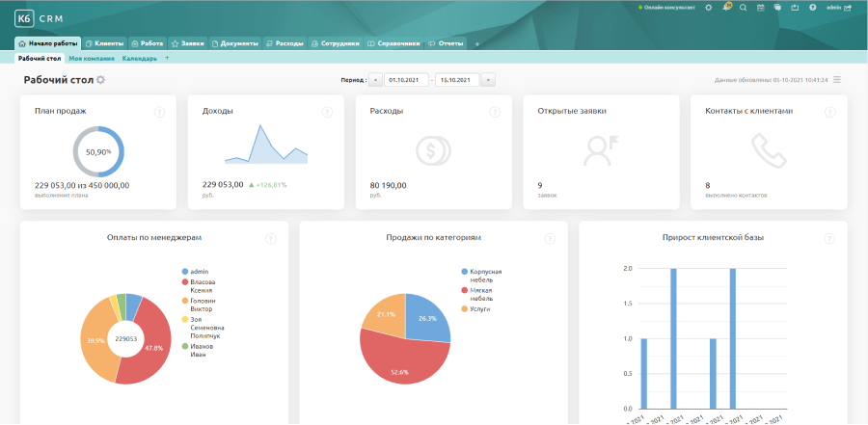
Task: Open the hamburger menu beside data-updated timestamp
Action: pos(837,80)
